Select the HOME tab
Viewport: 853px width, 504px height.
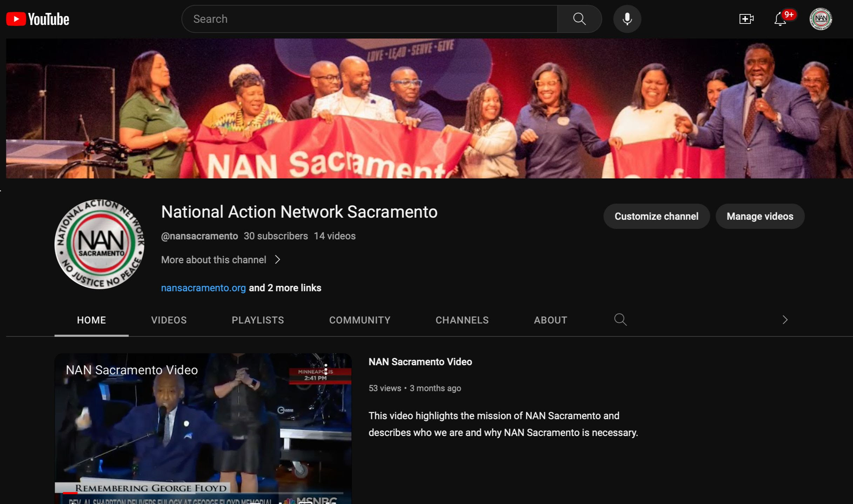(x=92, y=320)
